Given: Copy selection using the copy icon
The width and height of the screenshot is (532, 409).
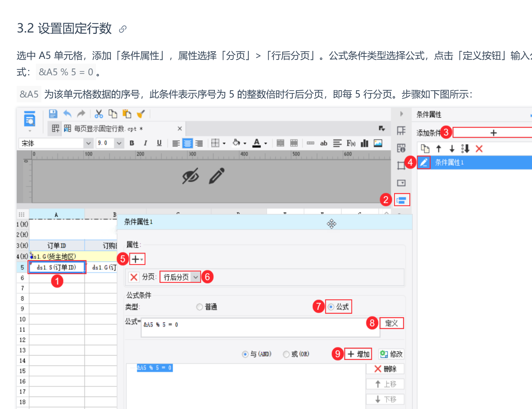Looking at the screenshot, I should pos(113,114).
